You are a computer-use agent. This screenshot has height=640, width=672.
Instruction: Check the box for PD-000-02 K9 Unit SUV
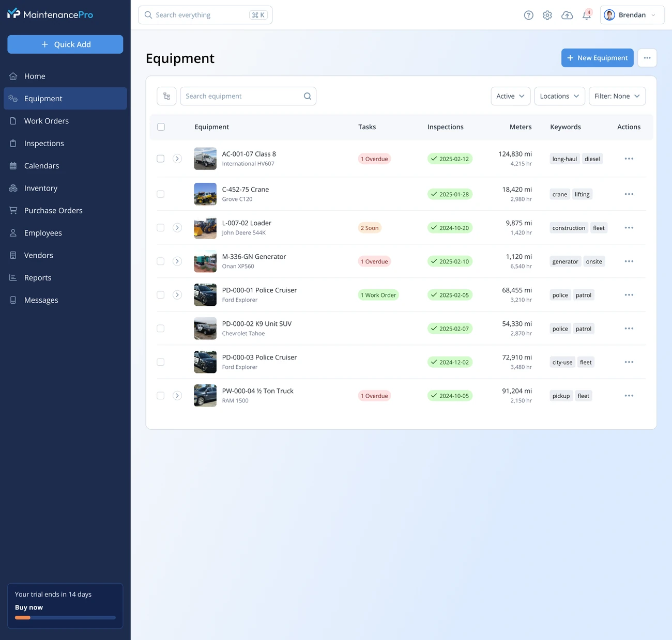tap(161, 329)
